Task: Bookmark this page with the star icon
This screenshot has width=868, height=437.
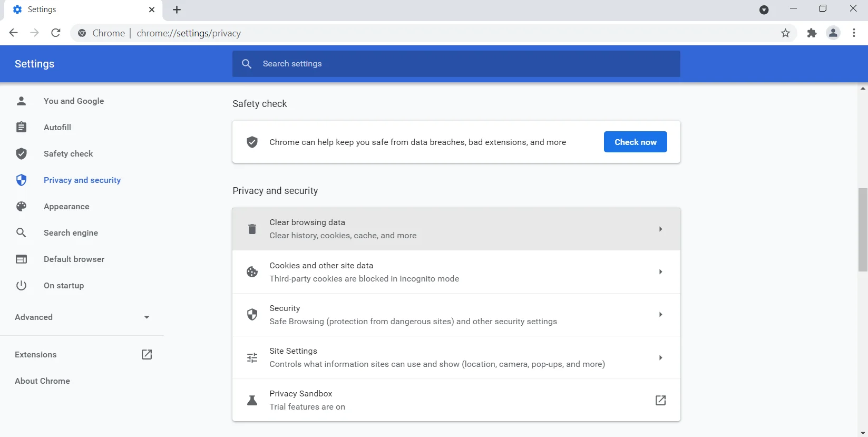Action: coord(785,33)
